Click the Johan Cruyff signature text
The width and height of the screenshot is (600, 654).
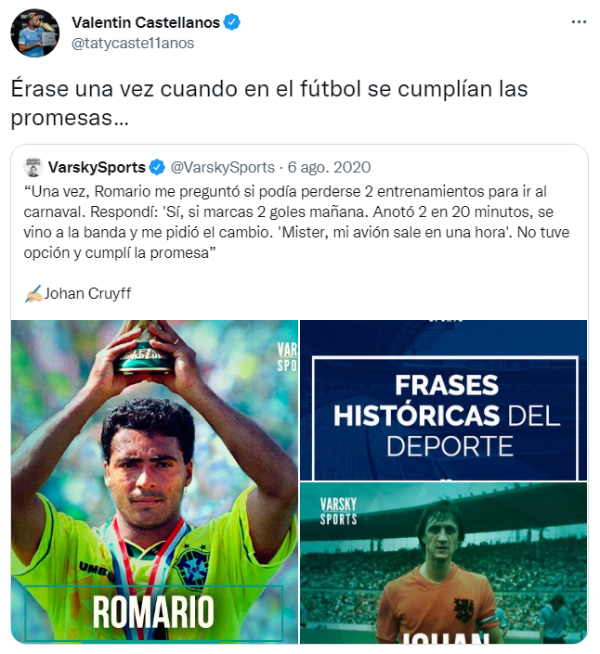coord(88,294)
